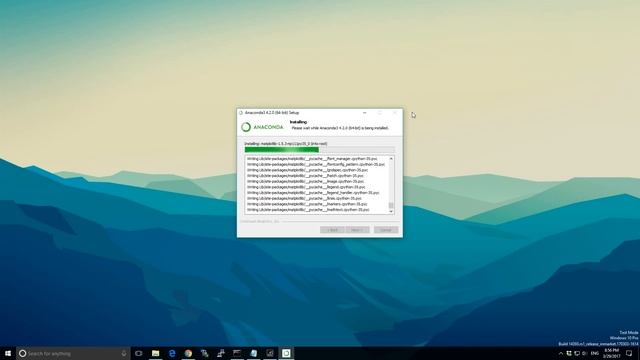The height and width of the screenshot is (360, 640).
Task: Click the Cortana search box
Action: 73,353
